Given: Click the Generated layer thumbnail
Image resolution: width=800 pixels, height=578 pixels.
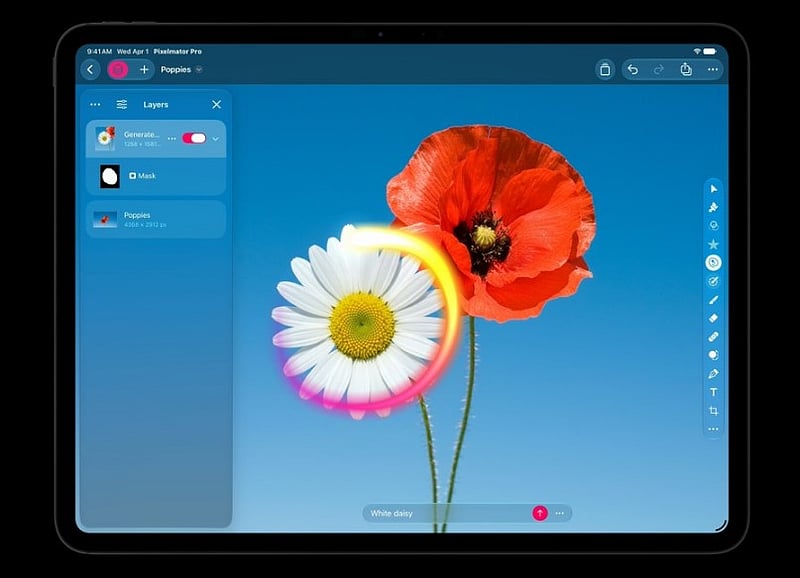Looking at the screenshot, I should tap(105, 138).
